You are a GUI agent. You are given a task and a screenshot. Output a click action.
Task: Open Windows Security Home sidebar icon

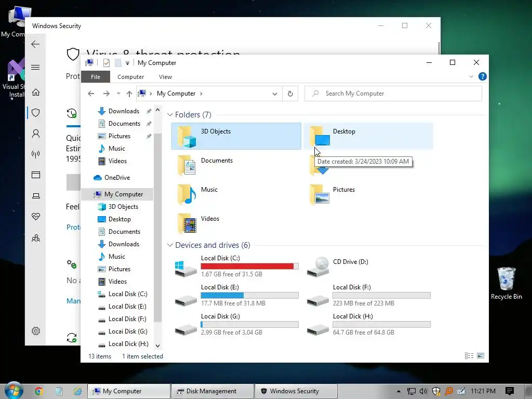click(x=36, y=92)
